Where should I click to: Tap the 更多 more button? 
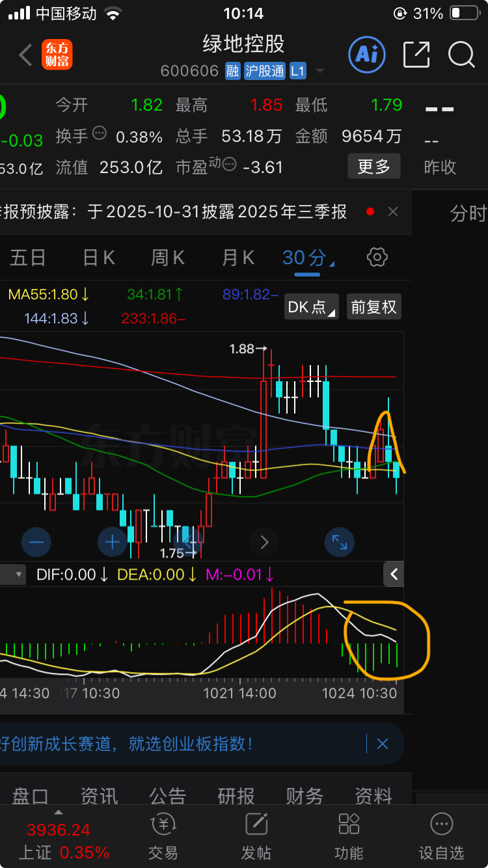coord(373,167)
